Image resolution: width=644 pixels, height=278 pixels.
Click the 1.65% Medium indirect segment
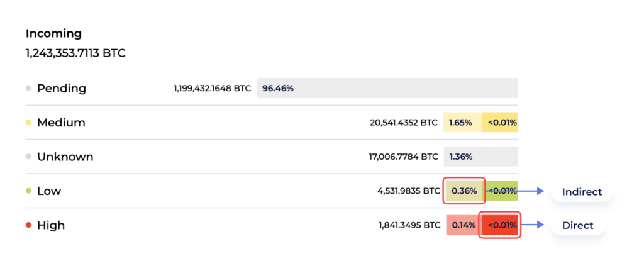(462, 123)
